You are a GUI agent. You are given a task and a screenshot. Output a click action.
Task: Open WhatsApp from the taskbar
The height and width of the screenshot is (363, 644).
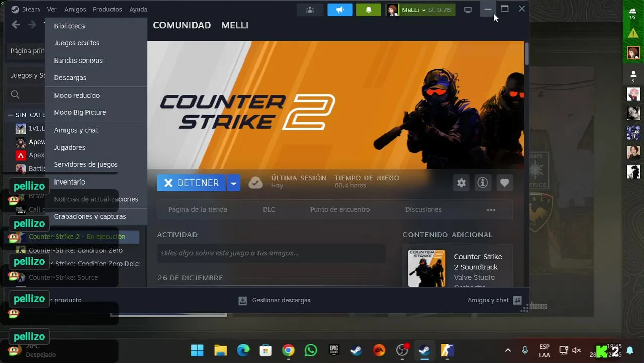(x=311, y=350)
